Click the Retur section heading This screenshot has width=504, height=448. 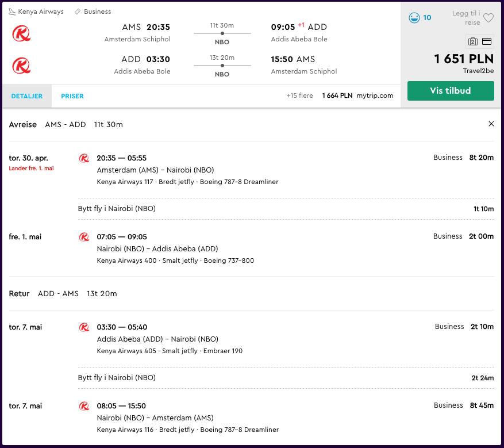pos(20,294)
